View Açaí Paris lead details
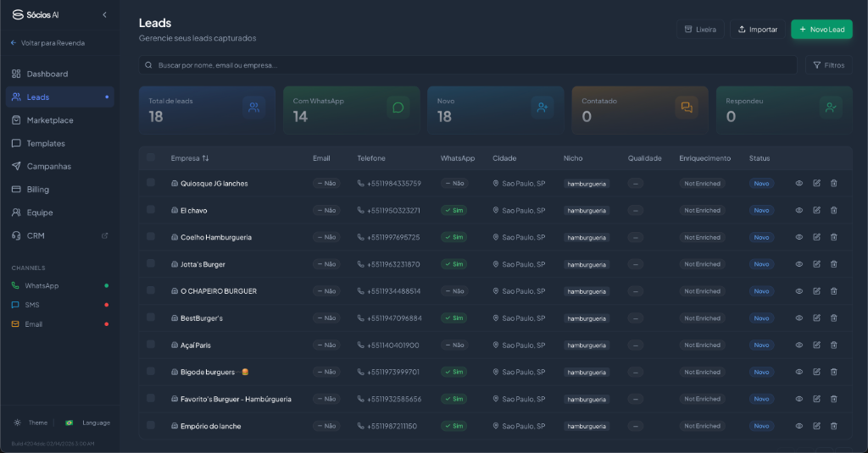 click(x=798, y=345)
